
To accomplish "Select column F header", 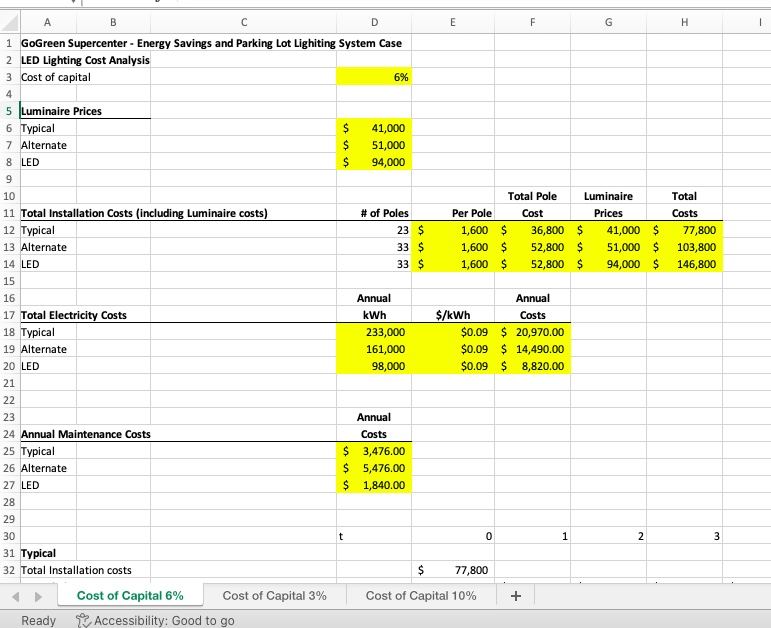I will pos(533,22).
